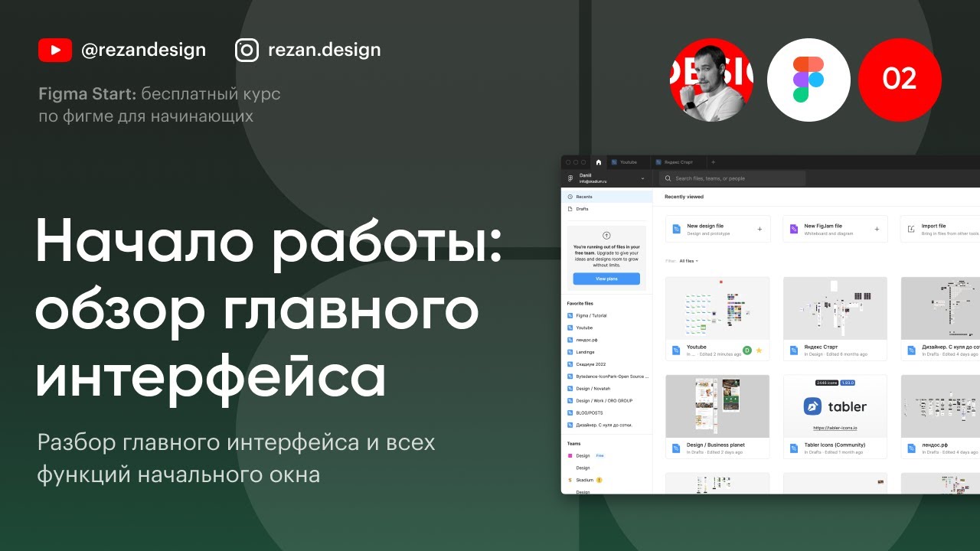This screenshot has width=980, height=551.
Task: Open Drafts in the sidebar
Action: pos(606,209)
